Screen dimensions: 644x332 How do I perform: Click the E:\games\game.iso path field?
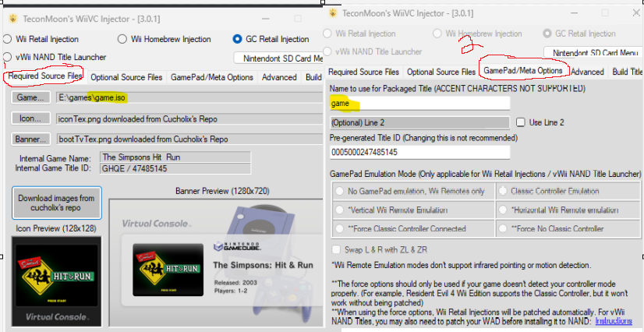tap(189, 97)
